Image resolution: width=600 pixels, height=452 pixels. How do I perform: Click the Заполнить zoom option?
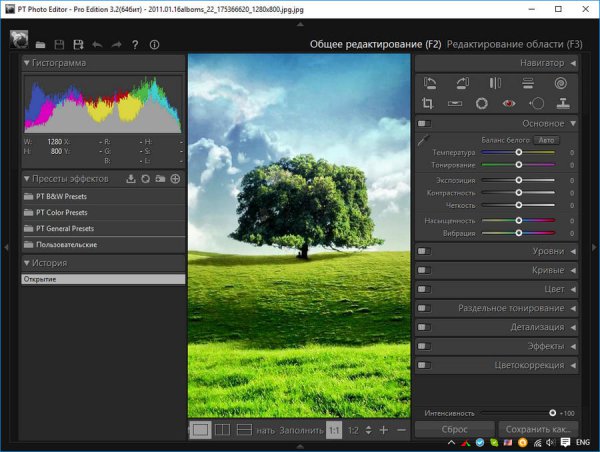pos(302,431)
